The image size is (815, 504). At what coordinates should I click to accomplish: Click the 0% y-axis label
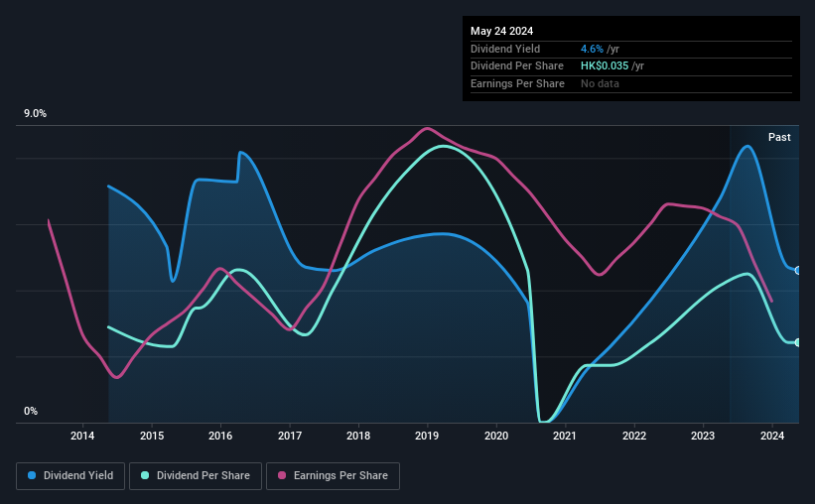31,411
